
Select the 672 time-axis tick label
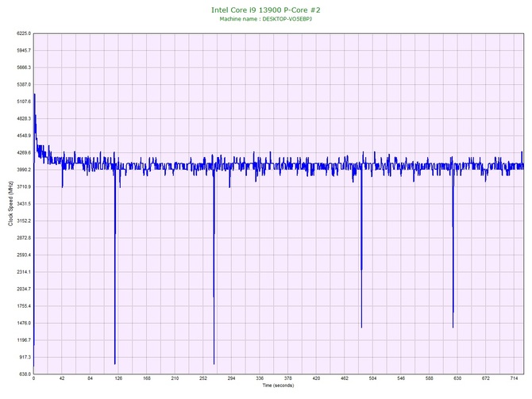[x=486, y=378]
